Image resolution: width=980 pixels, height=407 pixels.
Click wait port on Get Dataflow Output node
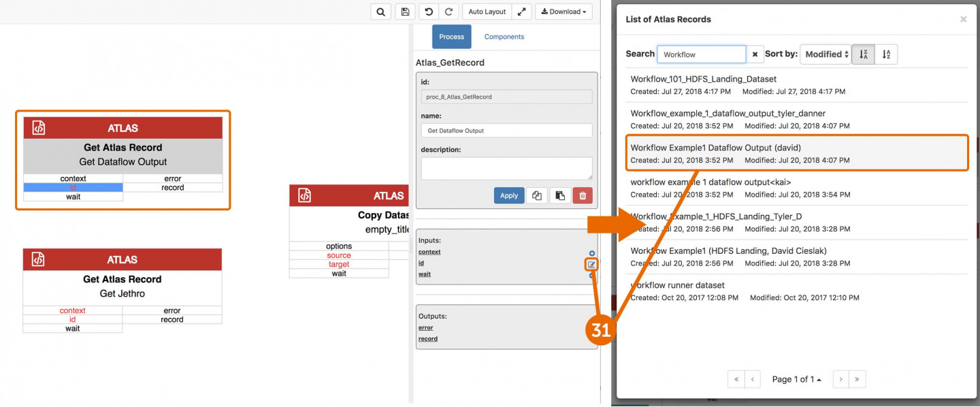click(73, 197)
